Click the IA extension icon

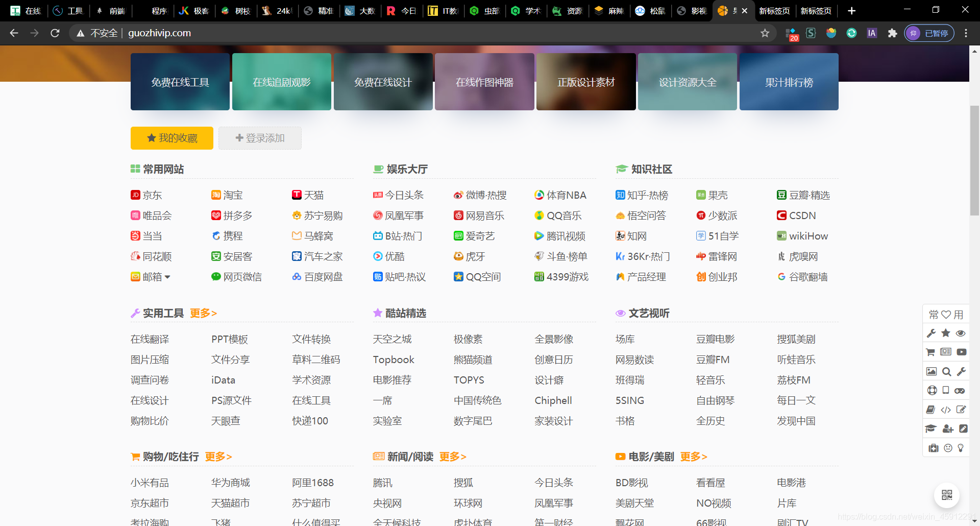(872, 33)
